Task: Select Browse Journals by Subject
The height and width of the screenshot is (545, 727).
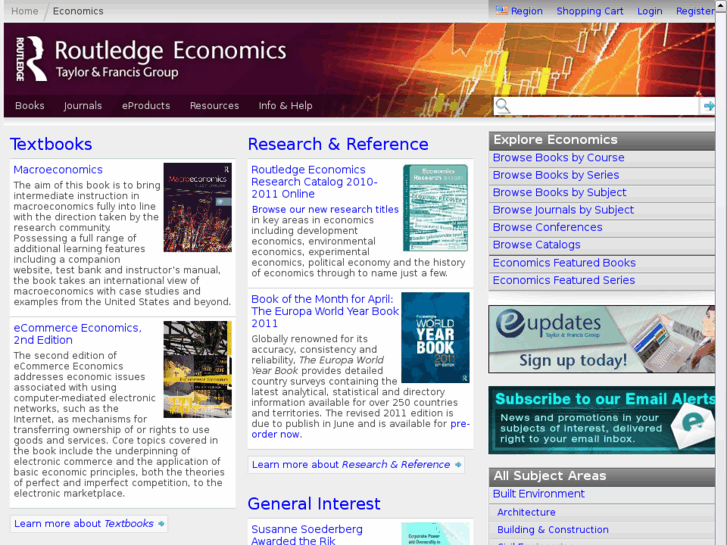Action: [563, 210]
